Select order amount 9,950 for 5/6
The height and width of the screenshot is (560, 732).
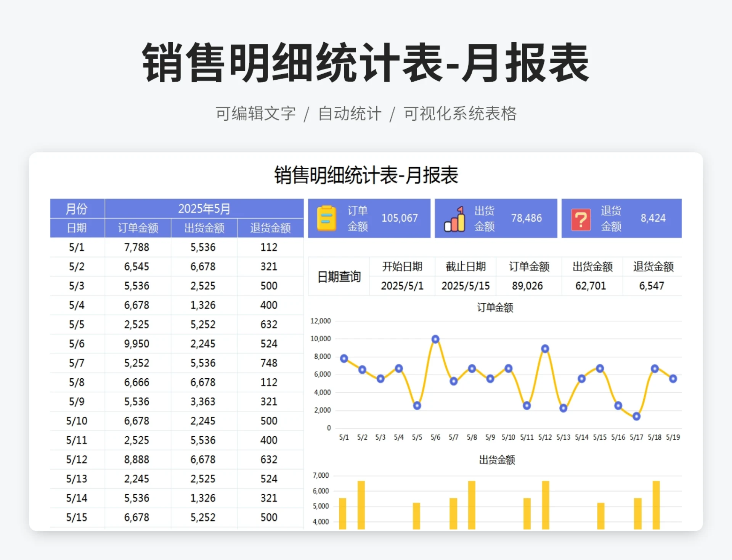click(x=138, y=343)
